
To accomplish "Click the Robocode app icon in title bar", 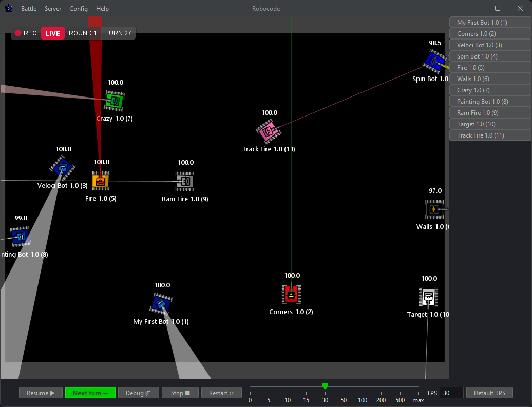I will tap(9, 9).
